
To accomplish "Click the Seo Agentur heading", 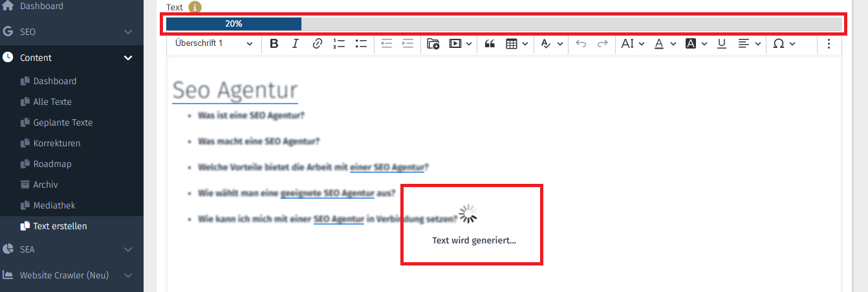I will pyautogui.click(x=235, y=90).
